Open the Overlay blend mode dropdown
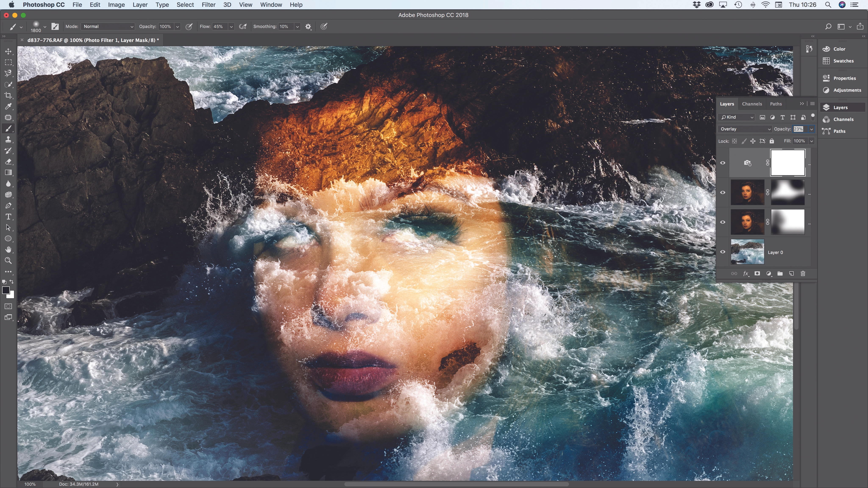The width and height of the screenshot is (868, 488). click(x=745, y=129)
